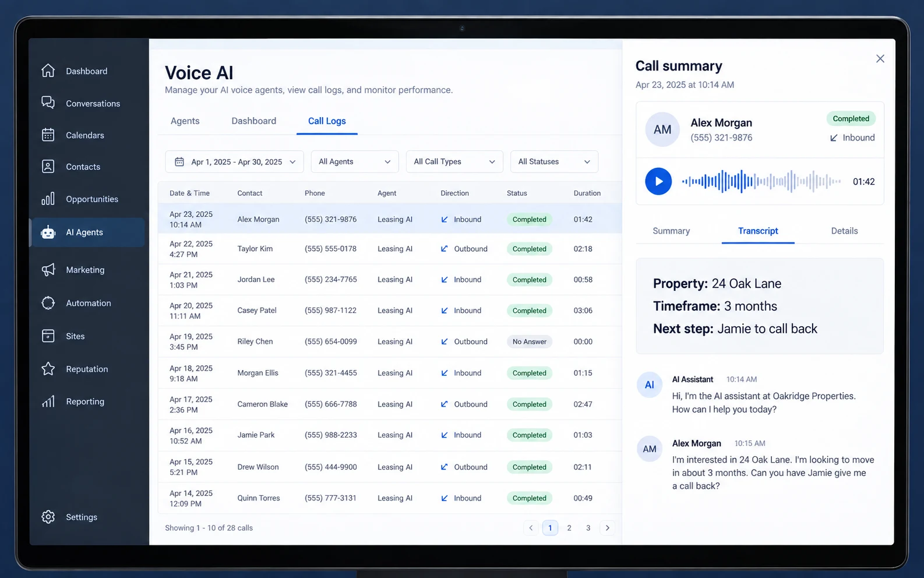Screen dimensions: 924x578
Task: Open the Casey Patel call entry
Action: tap(389, 311)
